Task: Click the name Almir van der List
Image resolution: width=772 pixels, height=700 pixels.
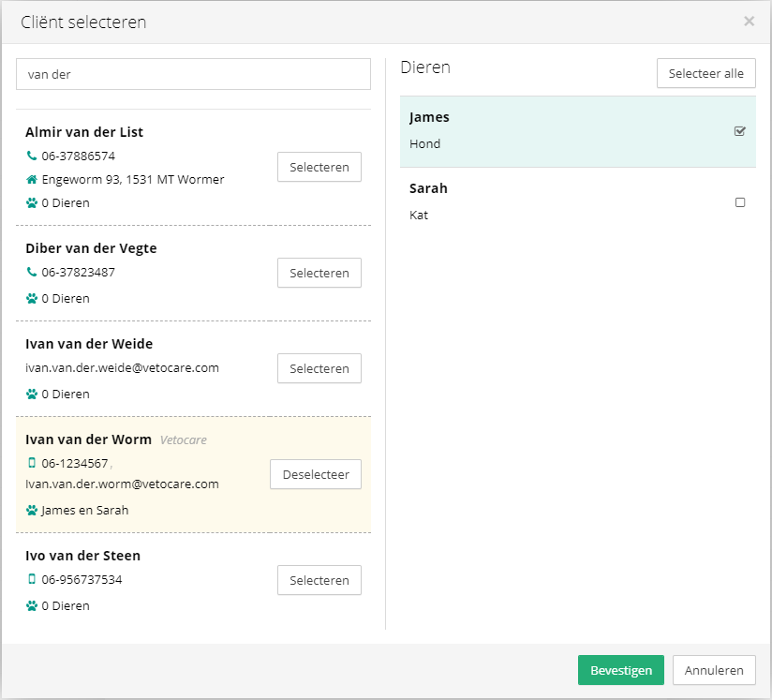Action: (84, 132)
